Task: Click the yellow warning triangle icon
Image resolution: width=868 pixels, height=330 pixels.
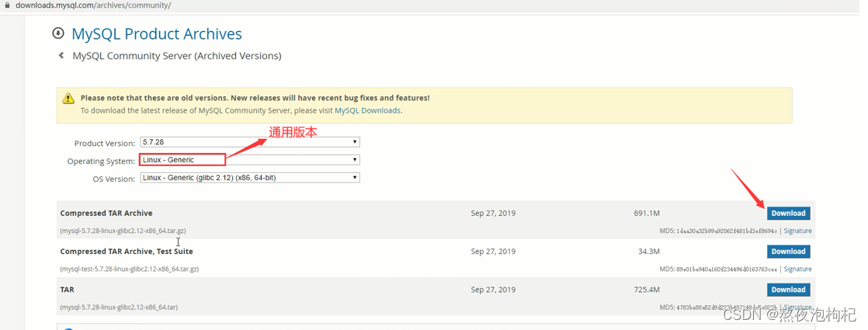Action: 68,99
